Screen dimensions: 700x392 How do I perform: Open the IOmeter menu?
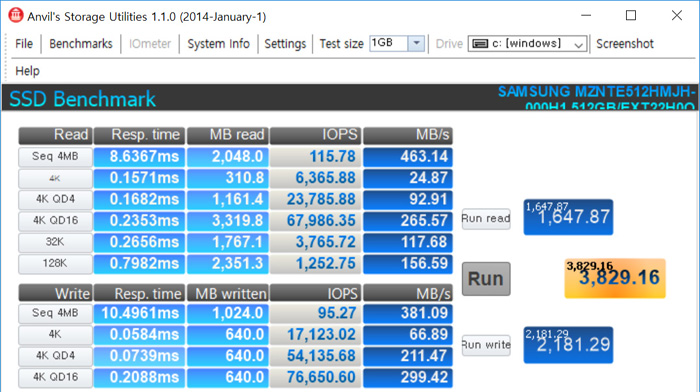150,44
